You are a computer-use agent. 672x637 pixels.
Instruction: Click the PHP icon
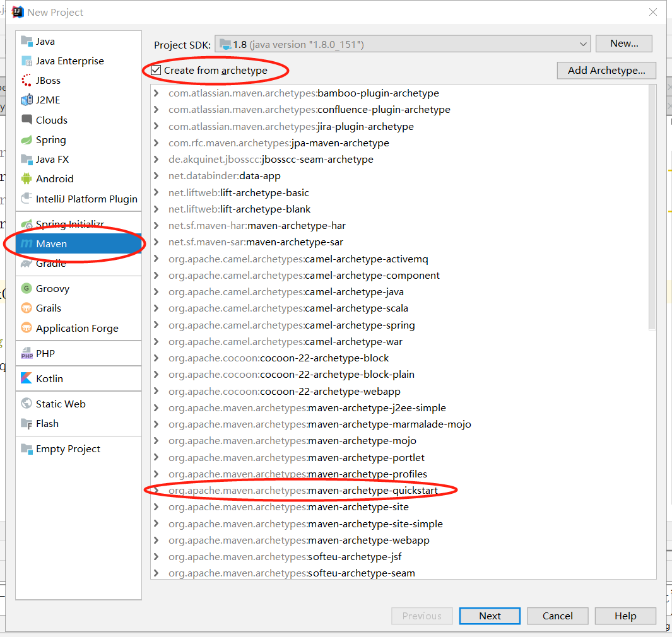tap(27, 353)
